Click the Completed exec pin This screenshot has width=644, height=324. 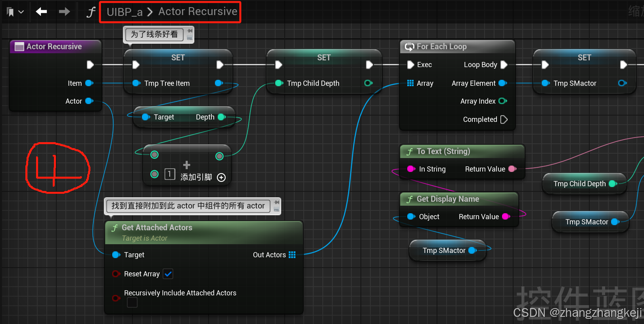coord(504,119)
